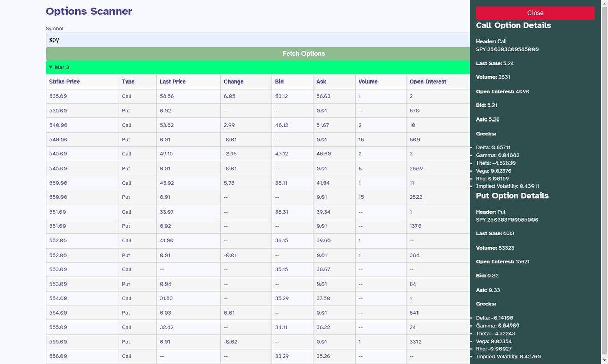Click the Strike Price column header

pos(64,82)
